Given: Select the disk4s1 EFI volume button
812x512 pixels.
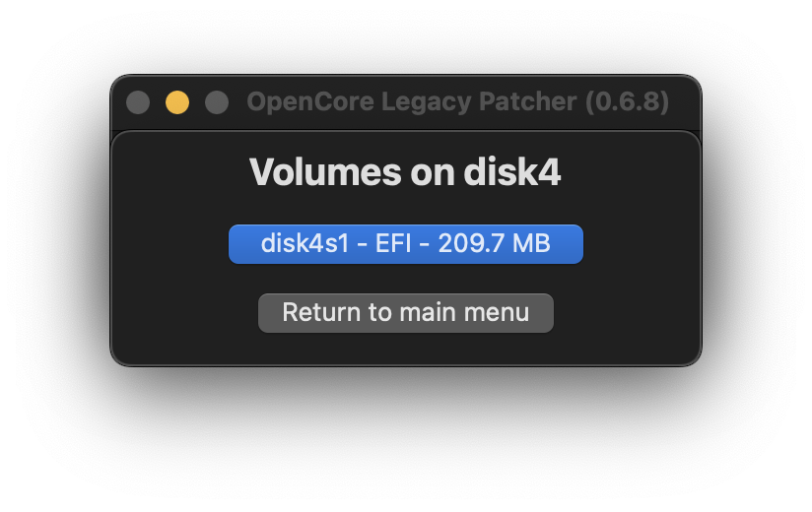Looking at the screenshot, I should (405, 244).
